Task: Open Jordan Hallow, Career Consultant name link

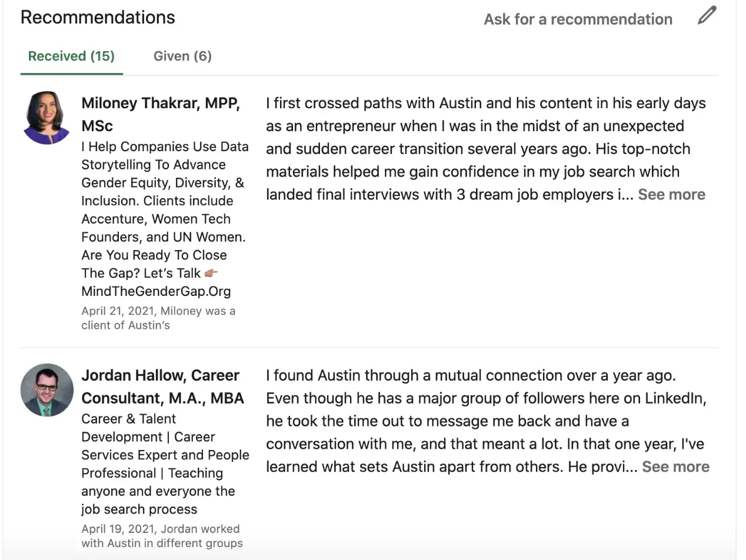Action: [x=162, y=386]
